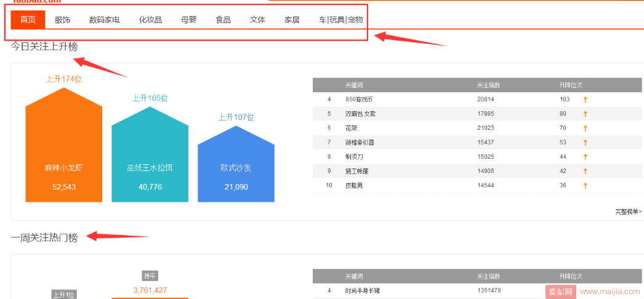Click the gray 上升1位 badge
This screenshot has width=644, height=299.
64,295
